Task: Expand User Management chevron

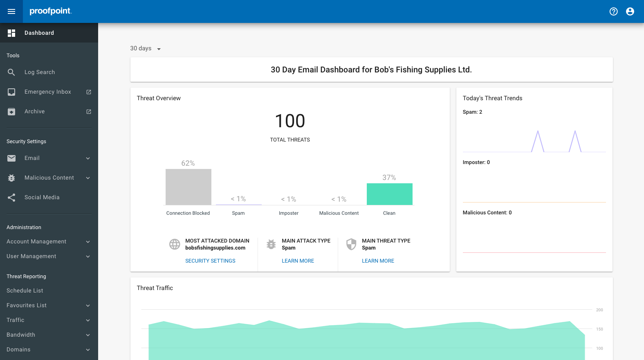Action: click(x=88, y=256)
